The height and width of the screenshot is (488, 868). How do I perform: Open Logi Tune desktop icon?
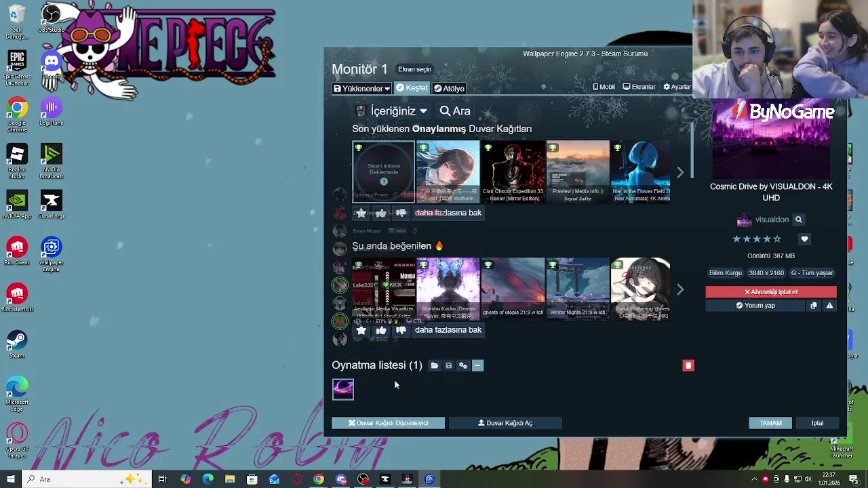pos(52,113)
